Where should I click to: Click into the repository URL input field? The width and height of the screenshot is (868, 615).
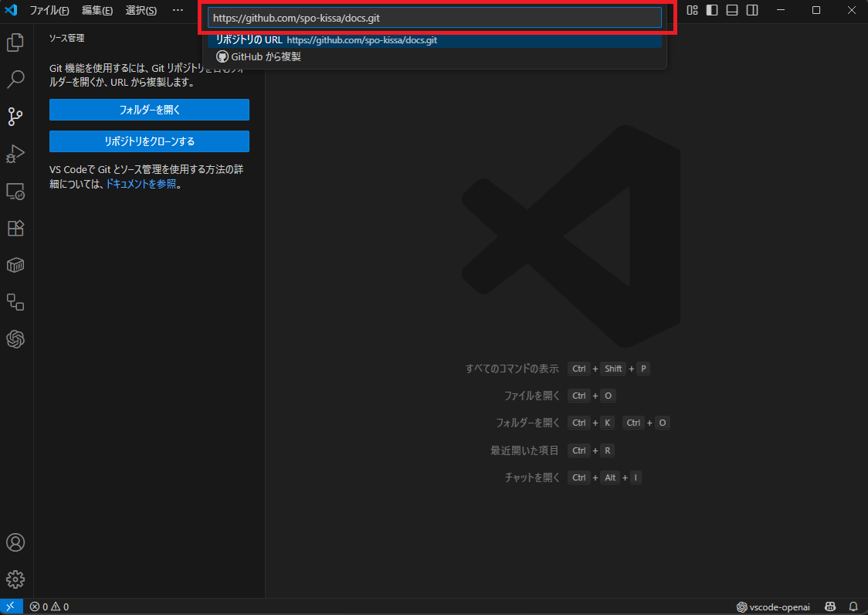point(434,17)
